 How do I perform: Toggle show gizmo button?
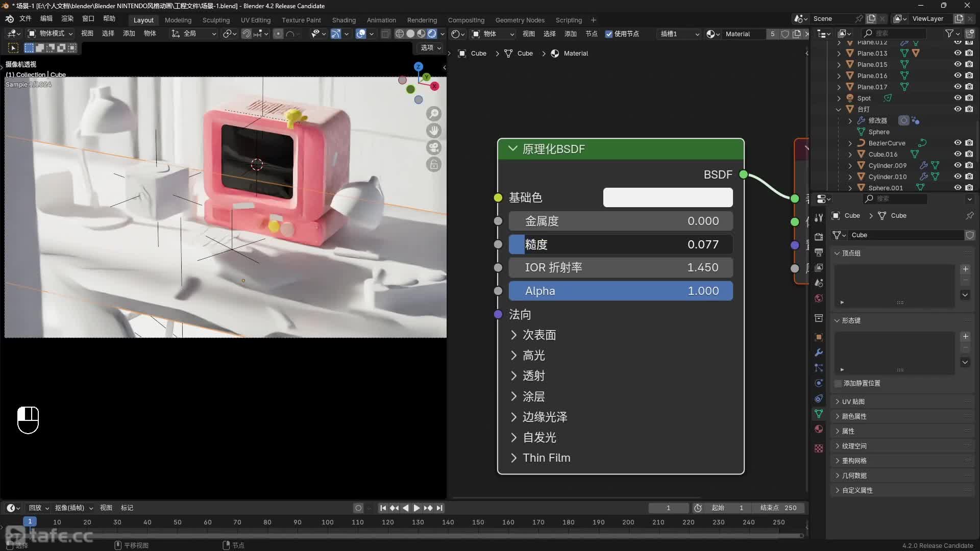[335, 34]
